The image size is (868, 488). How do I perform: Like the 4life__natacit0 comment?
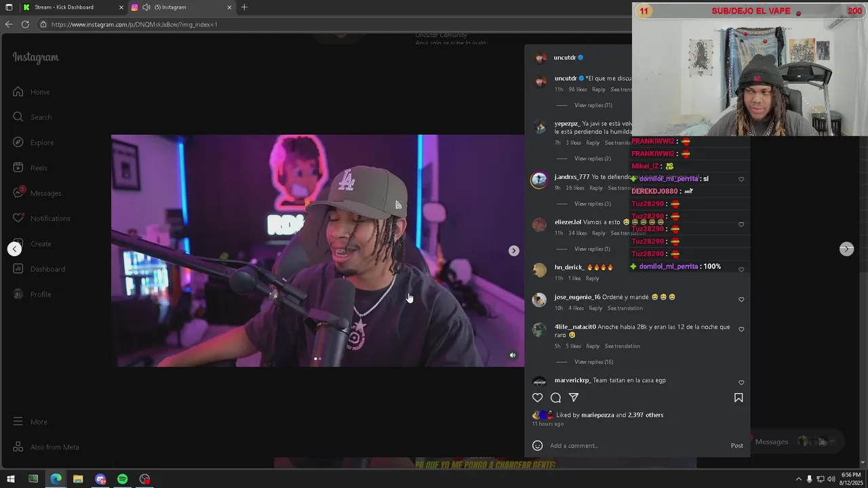[x=741, y=329]
